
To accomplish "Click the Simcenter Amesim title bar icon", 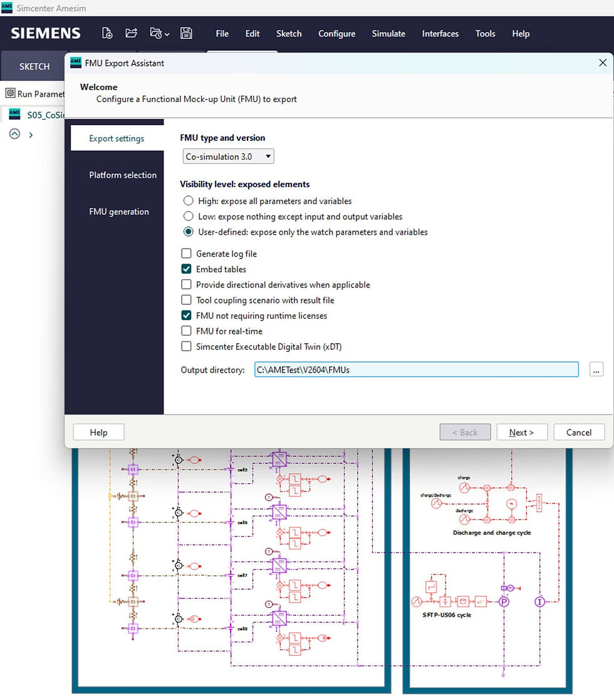I will coord(7,8).
